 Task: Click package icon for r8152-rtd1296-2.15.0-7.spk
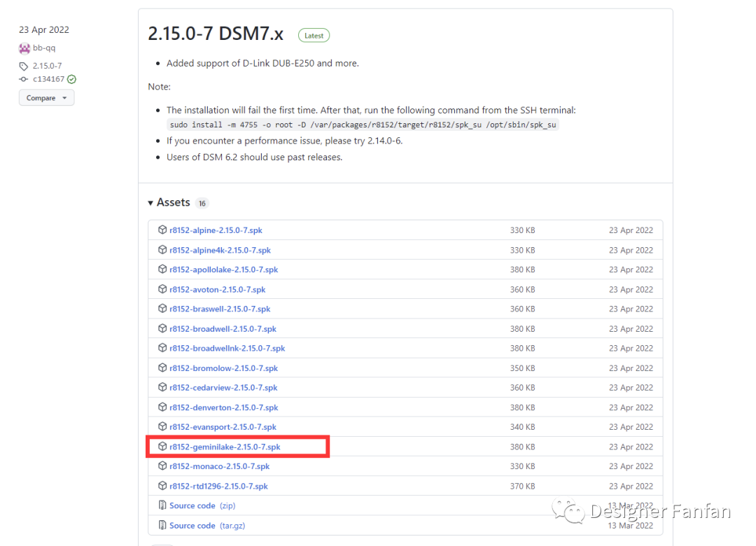(162, 486)
